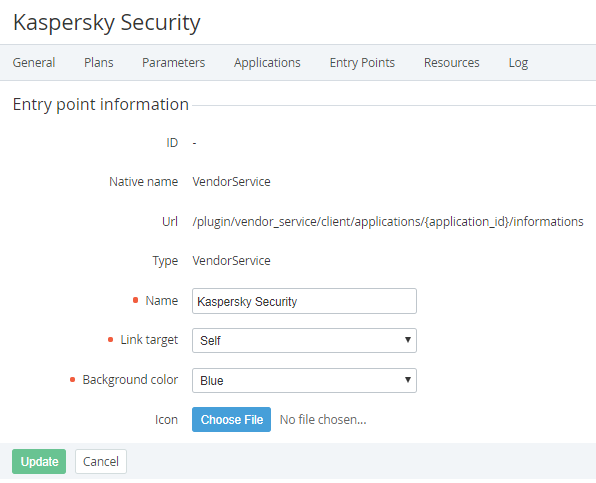The height and width of the screenshot is (483, 596).
Task: Open the Background color dropdown
Action: [x=304, y=380]
